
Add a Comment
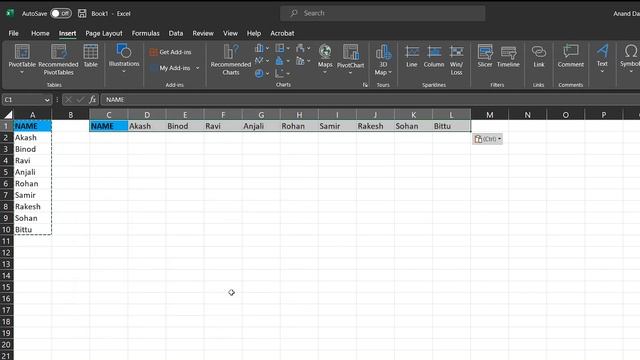click(x=571, y=56)
